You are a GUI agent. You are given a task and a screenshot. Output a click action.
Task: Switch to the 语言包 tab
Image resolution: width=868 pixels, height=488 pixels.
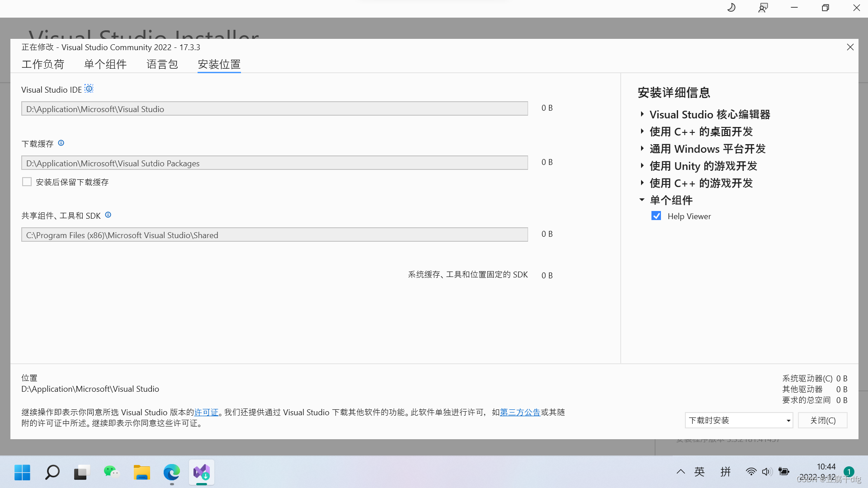pos(162,64)
